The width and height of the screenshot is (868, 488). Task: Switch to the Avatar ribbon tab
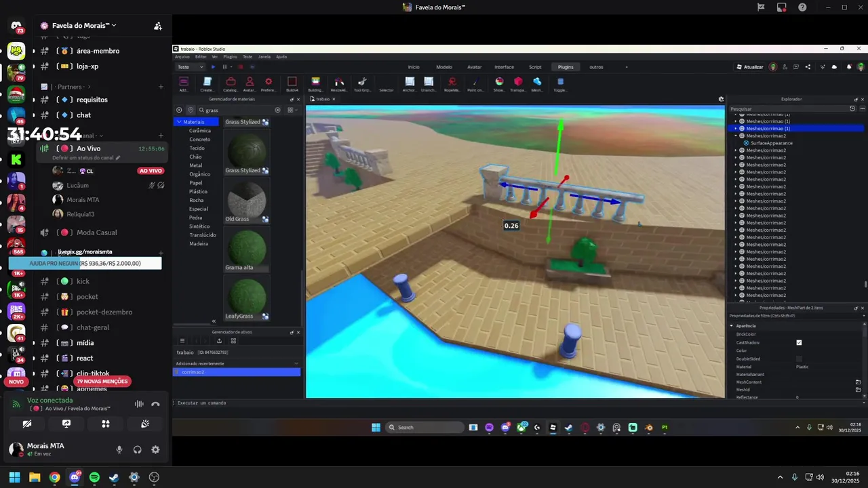475,67
